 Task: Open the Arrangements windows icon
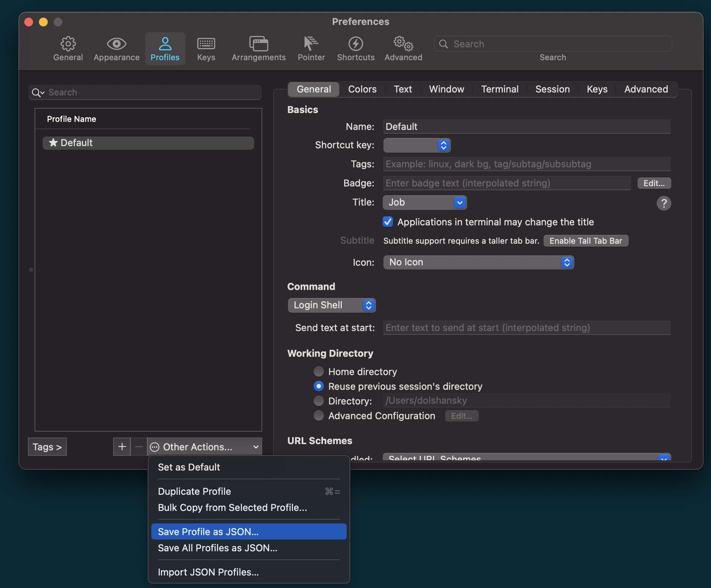click(x=259, y=44)
